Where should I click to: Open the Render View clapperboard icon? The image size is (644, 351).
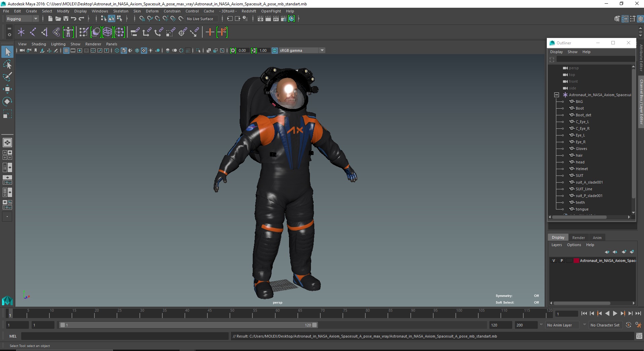260,19
